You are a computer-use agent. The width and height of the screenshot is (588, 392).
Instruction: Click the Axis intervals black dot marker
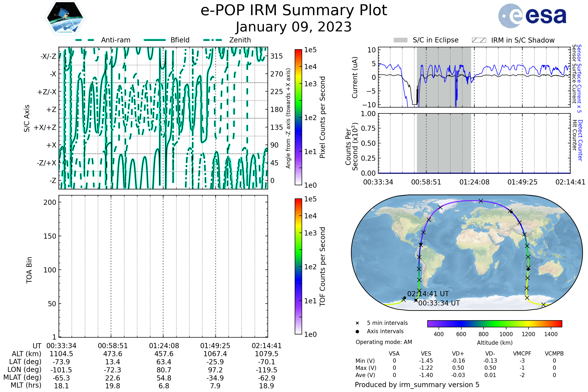click(x=357, y=331)
